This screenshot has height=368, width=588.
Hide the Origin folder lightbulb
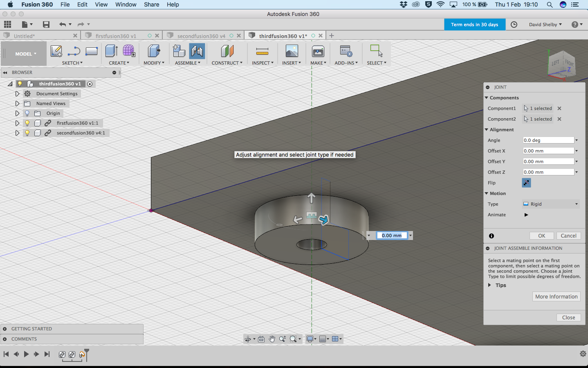27,113
